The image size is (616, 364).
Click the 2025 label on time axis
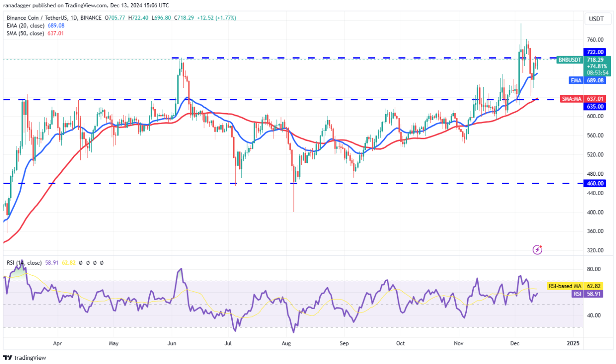coord(573,343)
